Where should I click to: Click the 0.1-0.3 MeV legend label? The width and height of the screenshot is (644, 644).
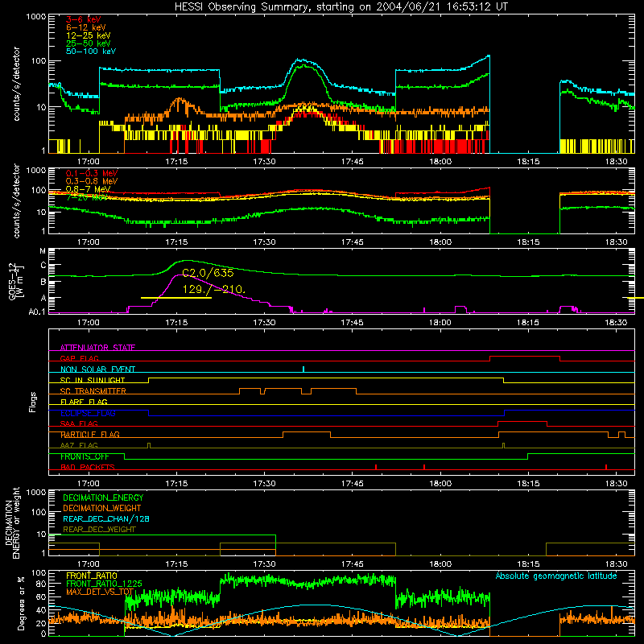click(92, 173)
